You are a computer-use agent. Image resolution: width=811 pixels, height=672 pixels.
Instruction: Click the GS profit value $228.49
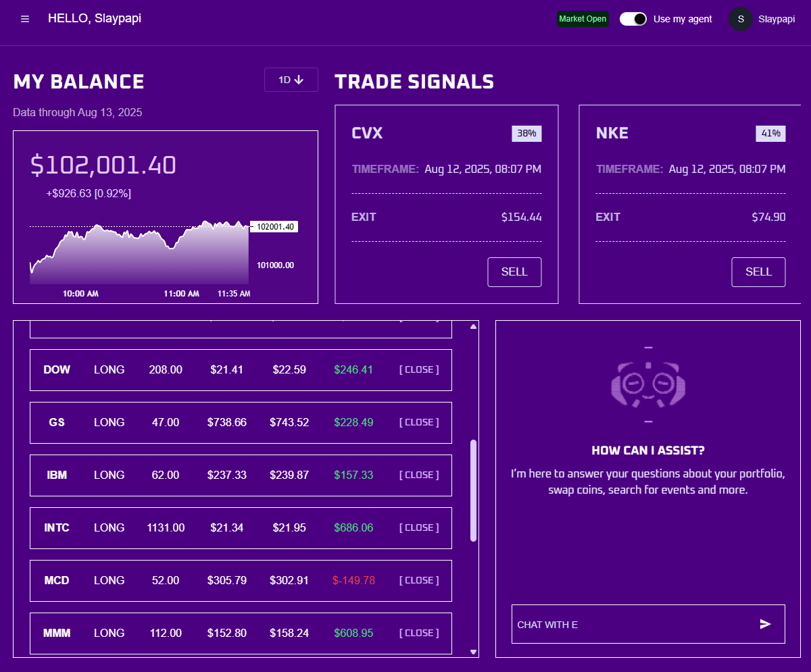point(353,422)
